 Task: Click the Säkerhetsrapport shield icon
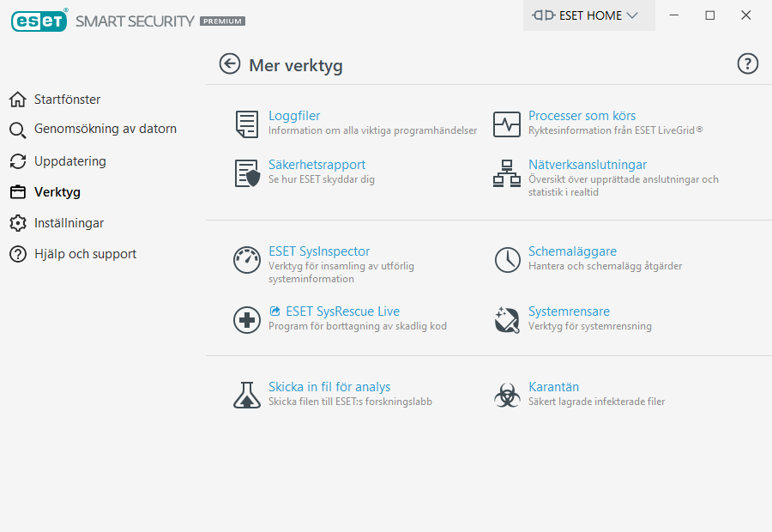247,173
